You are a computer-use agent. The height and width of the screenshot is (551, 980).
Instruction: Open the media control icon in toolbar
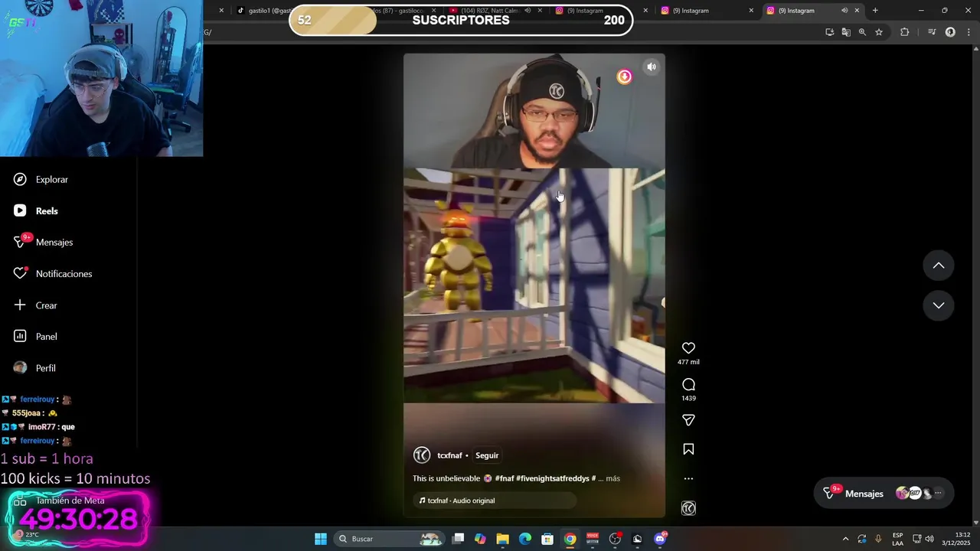point(932,32)
